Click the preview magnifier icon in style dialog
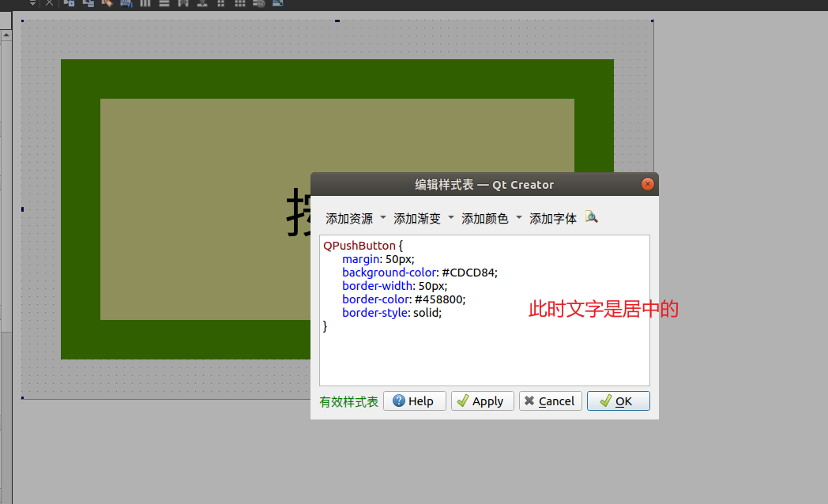 tap(592, 217)
